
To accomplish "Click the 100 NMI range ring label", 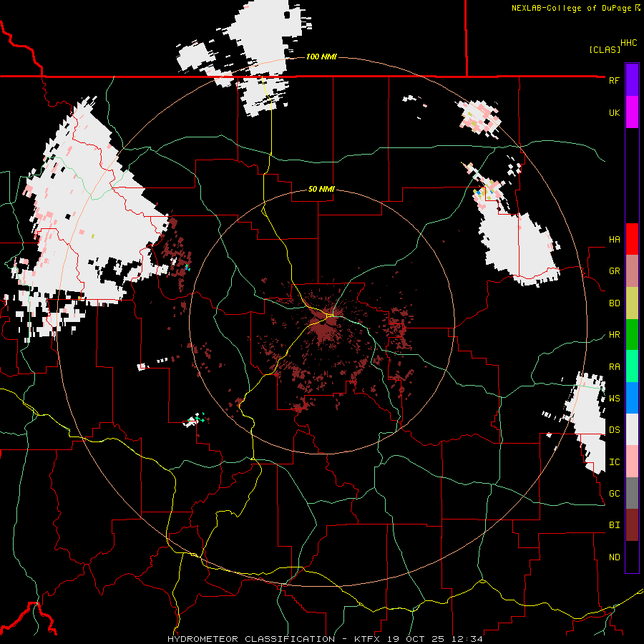I will click(321, 57).
